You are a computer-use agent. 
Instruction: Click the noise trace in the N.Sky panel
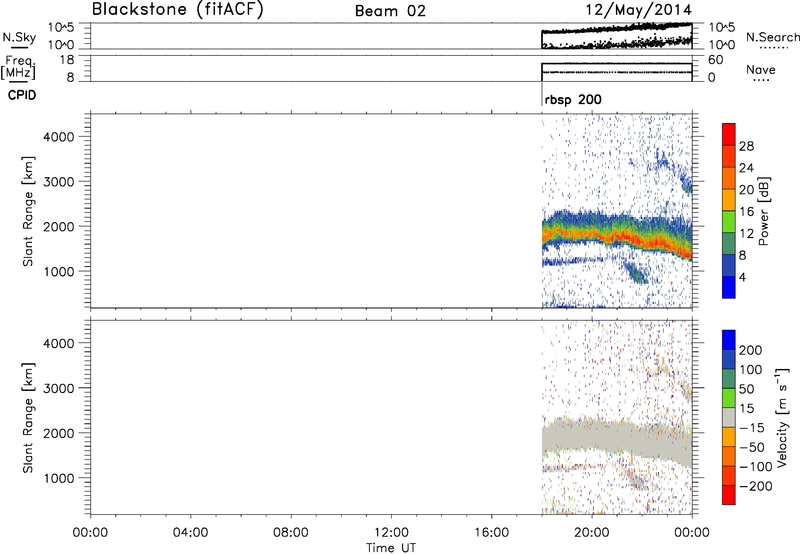(x=616, y=29)
